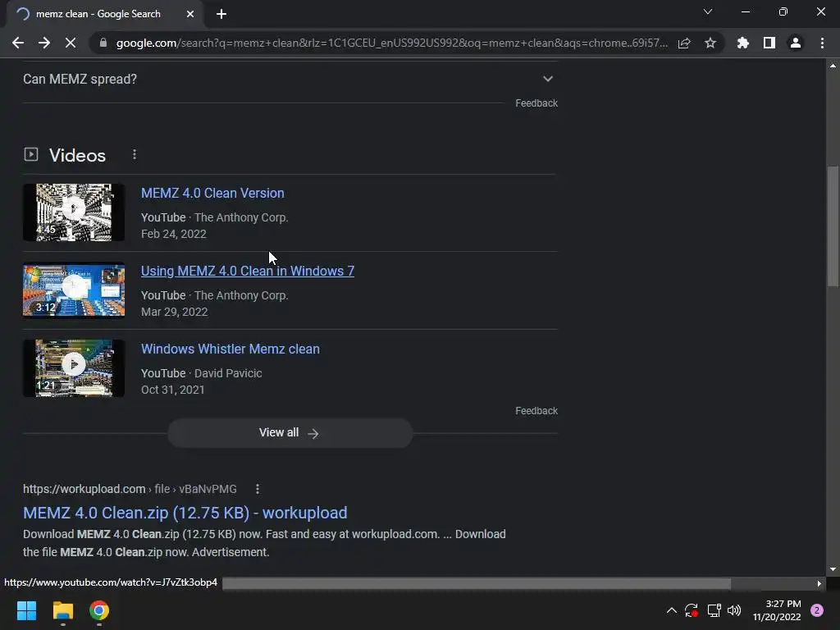Viewport: 840px width, 630px height.
Task: Select 'YouTube · David Pavicic' source text
Action: coord(202,373)
